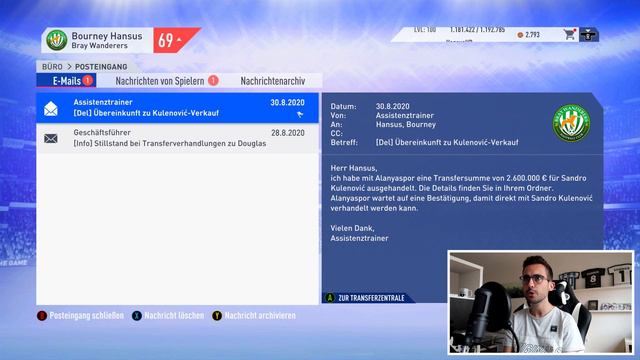Click Nachricht archivieren
This screenshot has height=360, width=640.
pyautogui.click(x=260, y=316)
